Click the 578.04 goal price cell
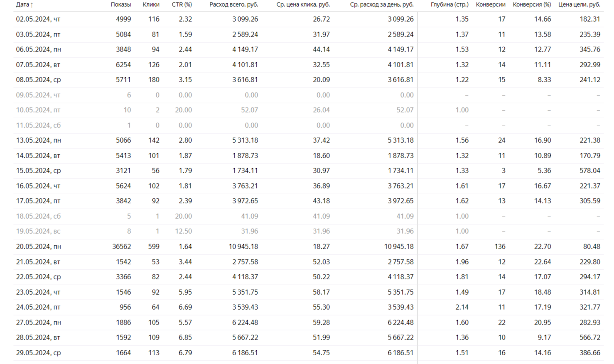Image resolution: width=614 pixels, height=364 pixels. coord(590,171)
